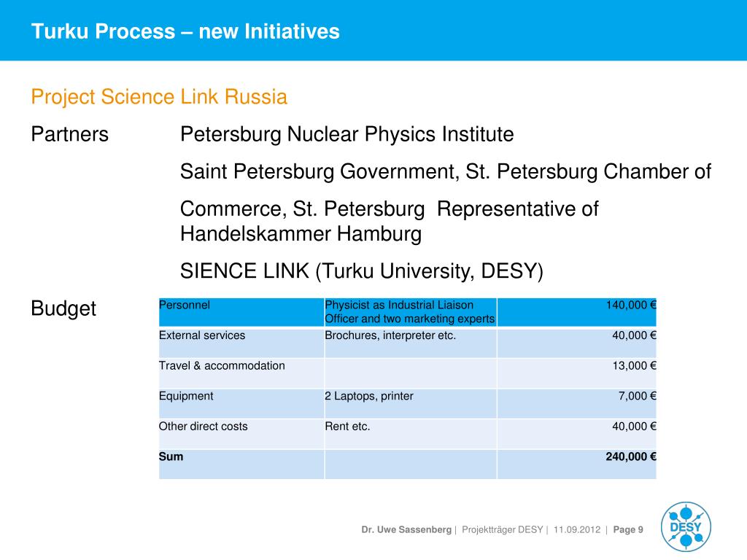Click the '240,000 €' total cell

point(576,464)
